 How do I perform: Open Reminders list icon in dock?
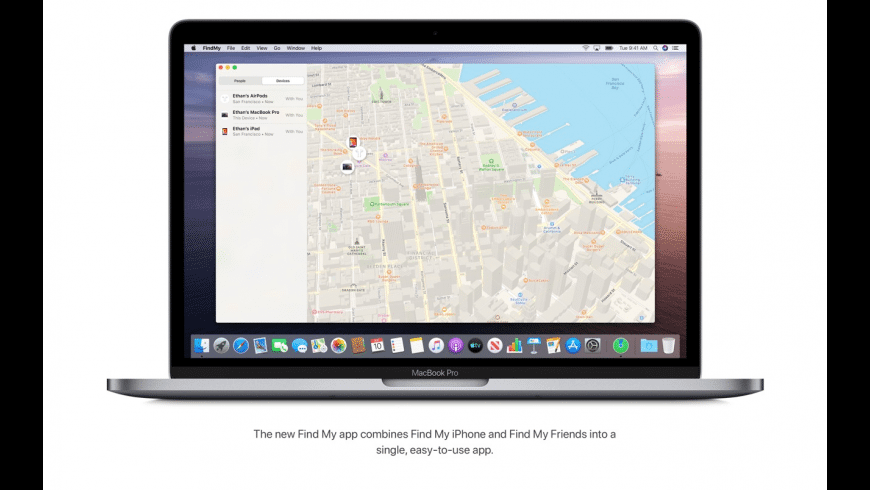[397, 346]
